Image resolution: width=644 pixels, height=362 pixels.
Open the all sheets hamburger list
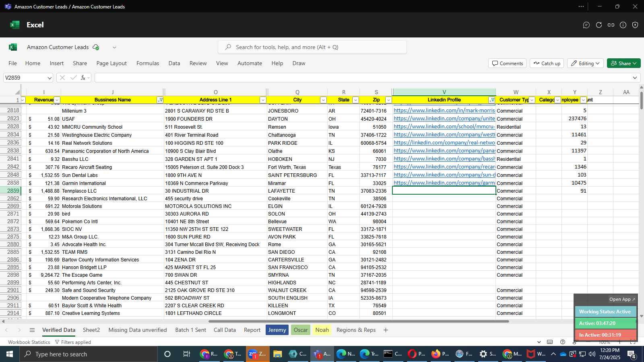32,330
